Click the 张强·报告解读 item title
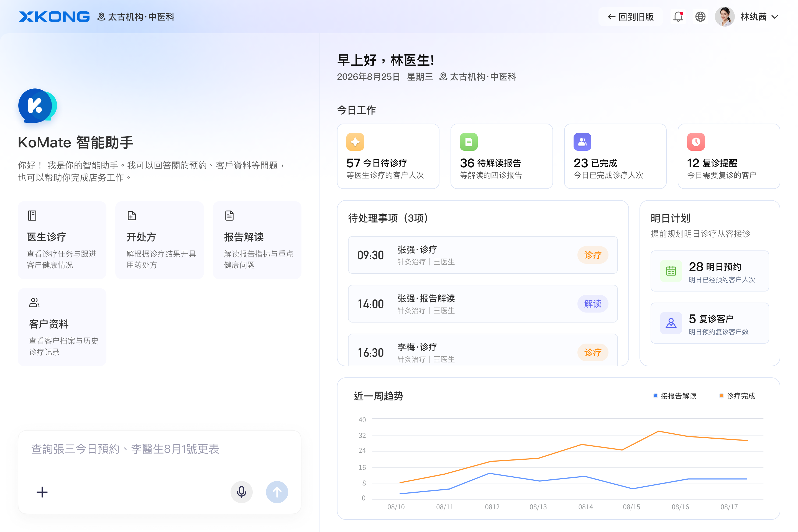Image resolution: width=798 pixels, height=532 pixels. tap(426, 298)
